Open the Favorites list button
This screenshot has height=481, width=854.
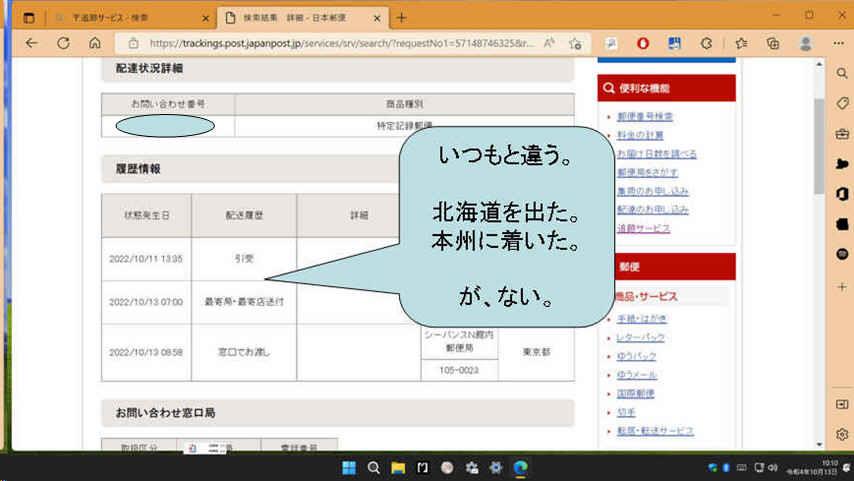pyautogui.click(x=741, y=43)
